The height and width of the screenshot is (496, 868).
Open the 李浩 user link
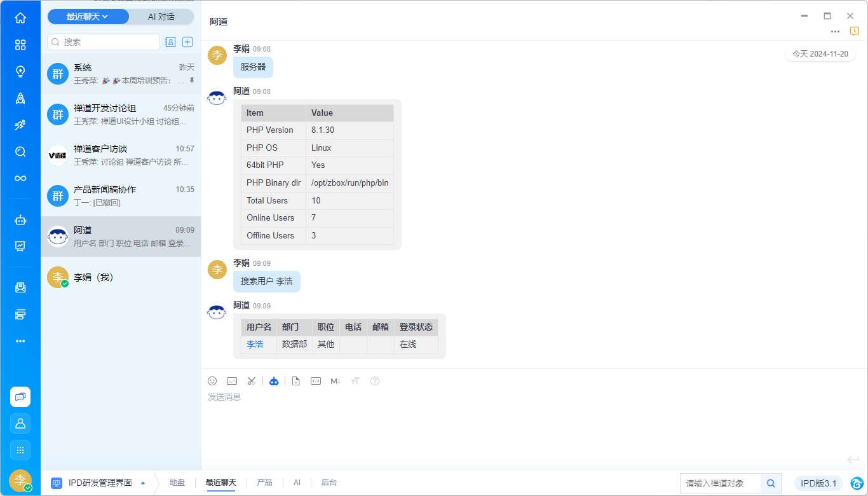click(255, 344)
